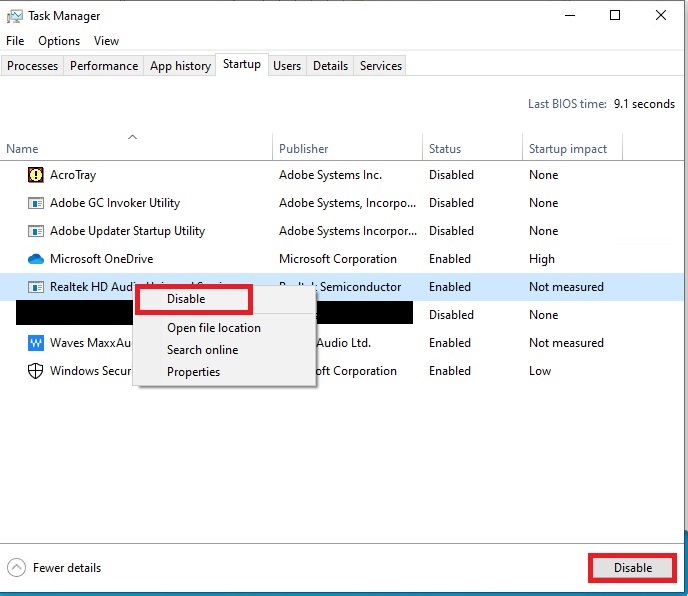Switch to the Services tab

[381, 66]
